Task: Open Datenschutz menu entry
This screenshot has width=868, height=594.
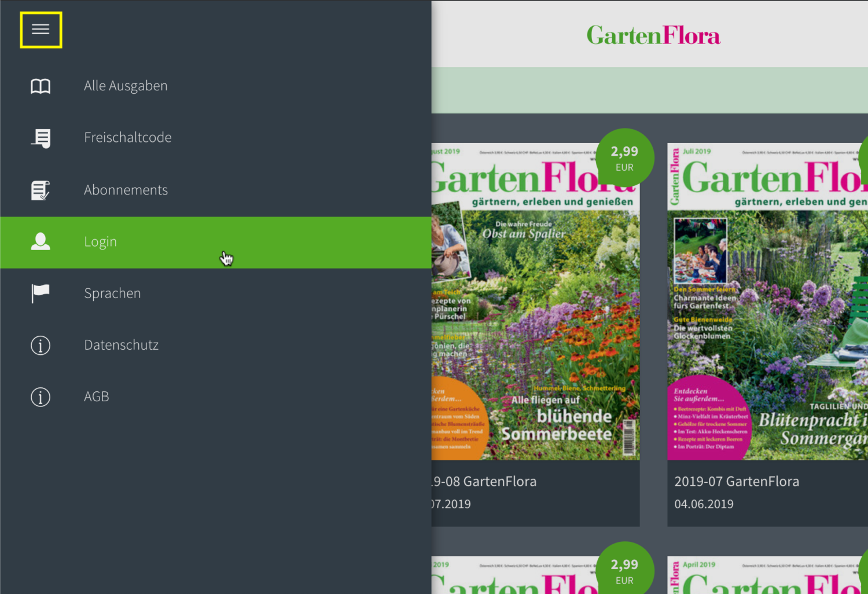Action: 215,345
